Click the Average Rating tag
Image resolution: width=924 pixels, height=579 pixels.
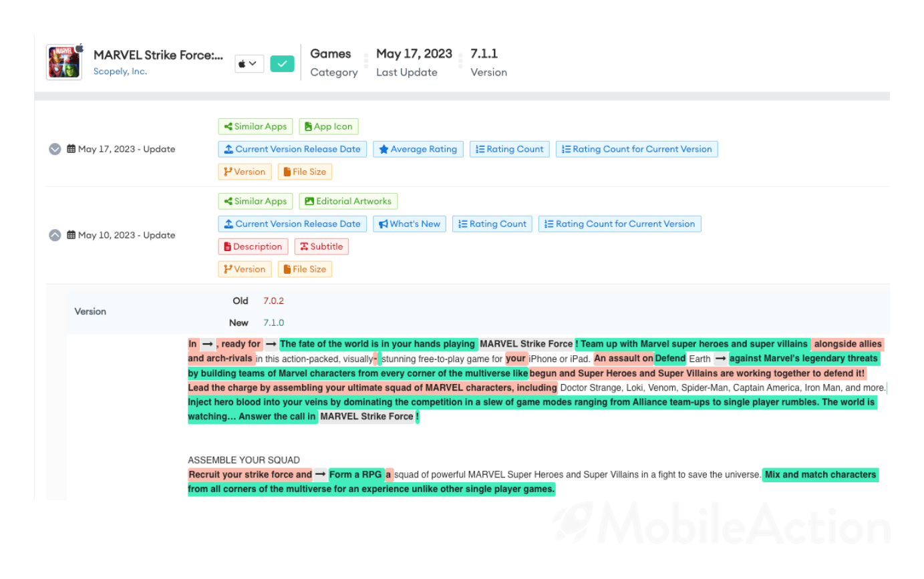tap(418, 149)
